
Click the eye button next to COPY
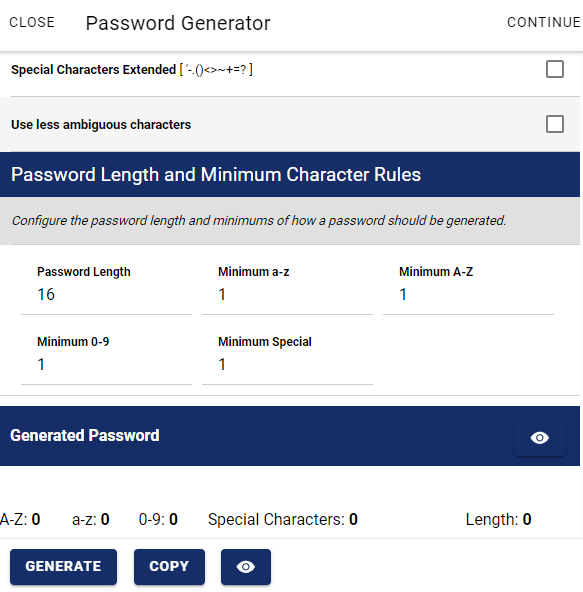pyautogui.click(x=246, y=567)
